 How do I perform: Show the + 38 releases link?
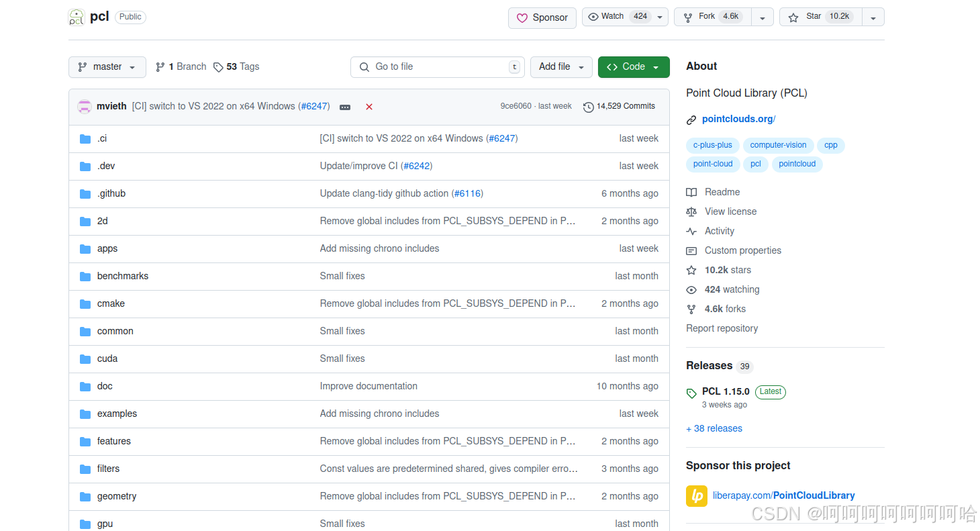tap(714, 428)
